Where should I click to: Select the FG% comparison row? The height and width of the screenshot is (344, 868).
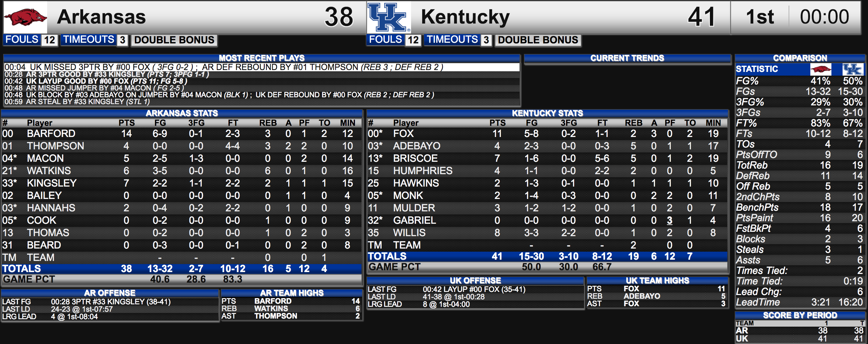799,81
